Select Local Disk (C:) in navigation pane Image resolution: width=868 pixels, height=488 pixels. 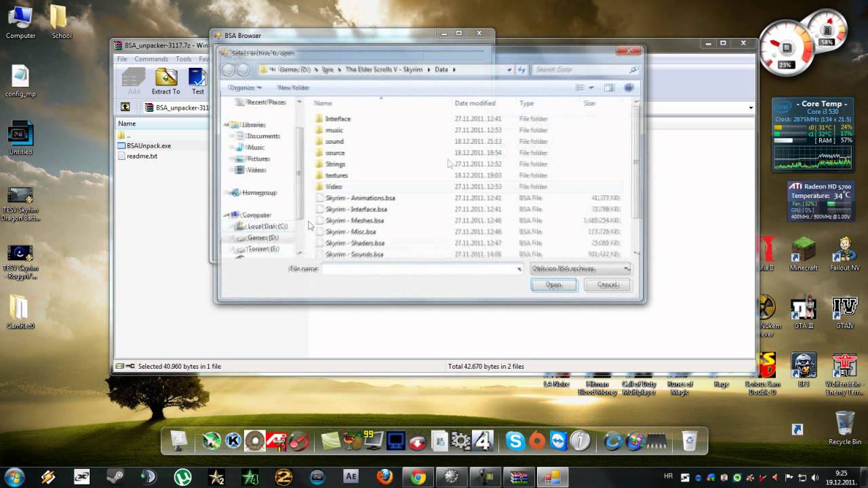tap(267, 226)
